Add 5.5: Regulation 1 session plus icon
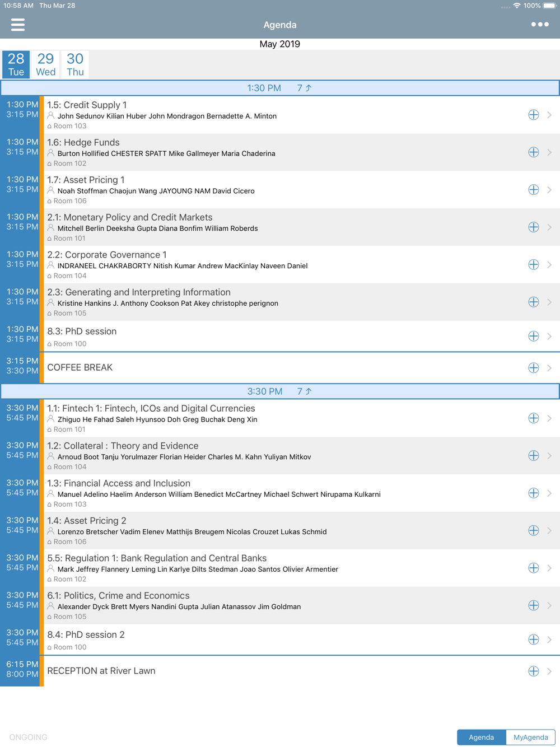 tap(534, 568)
